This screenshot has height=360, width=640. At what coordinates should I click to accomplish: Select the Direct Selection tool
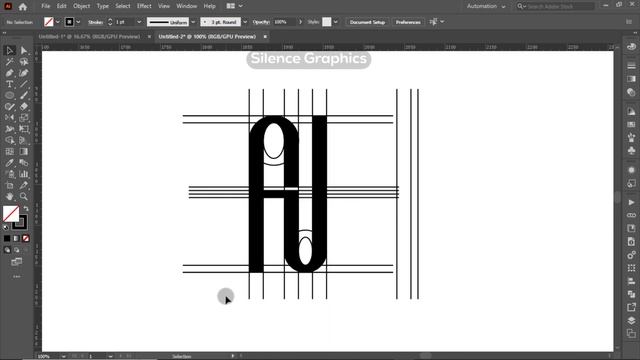click(x=24, y=50)
